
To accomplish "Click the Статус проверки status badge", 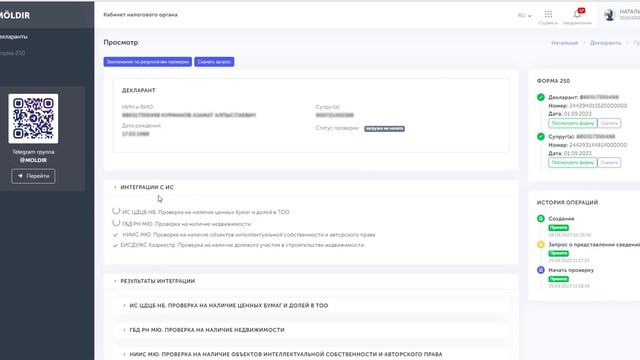I will tap(384, 129).
